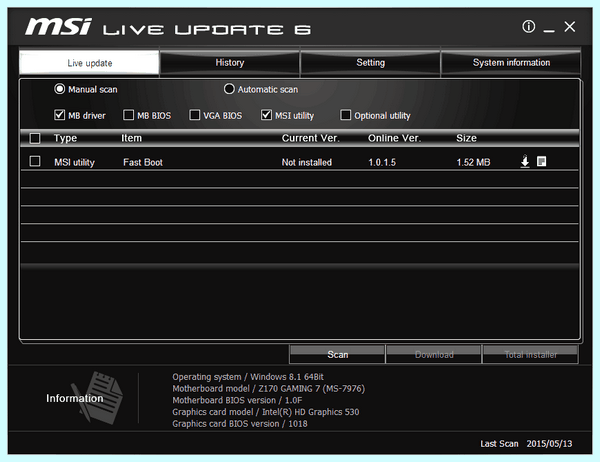600x462 pixels.
Task: Click the Operating system Windows 8.1 line
Action: tap(248, 377)
